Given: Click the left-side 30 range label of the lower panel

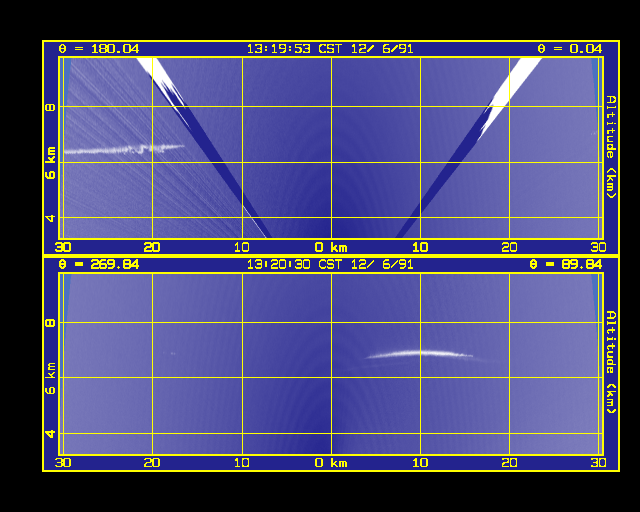Looking at the screenshot, I should pos(63,463).
